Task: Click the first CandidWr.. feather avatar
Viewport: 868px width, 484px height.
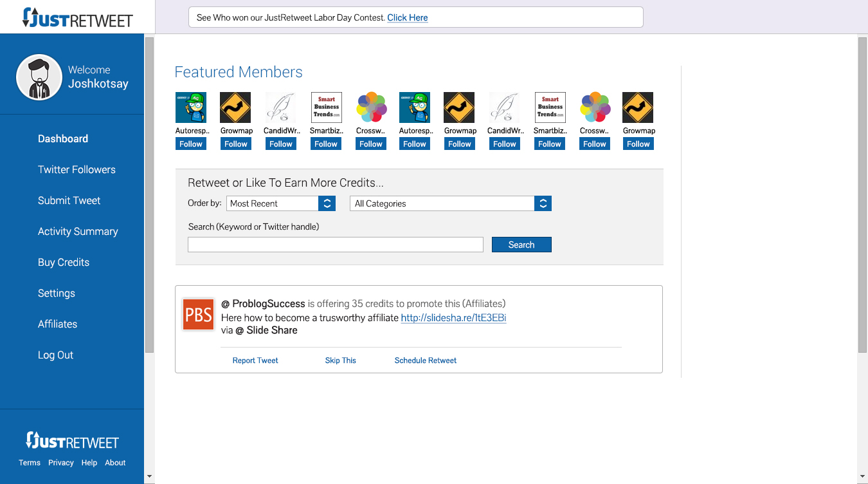Action: pyautogui.click(x=281, y=107)
